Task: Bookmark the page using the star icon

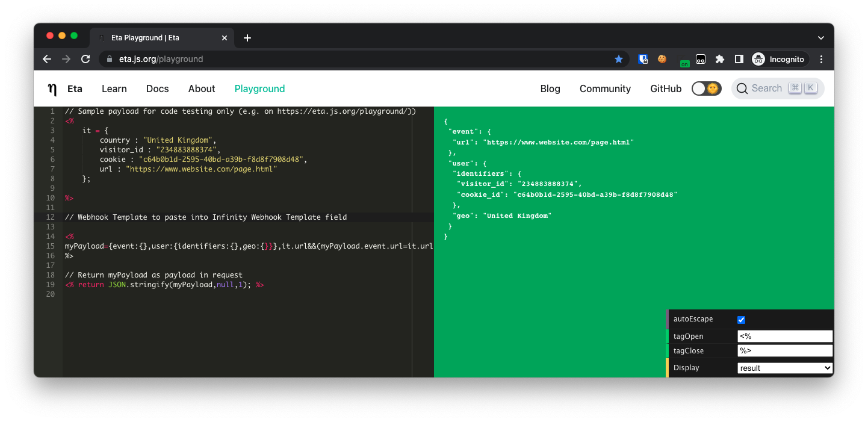Action: click(x=619, y=59)
